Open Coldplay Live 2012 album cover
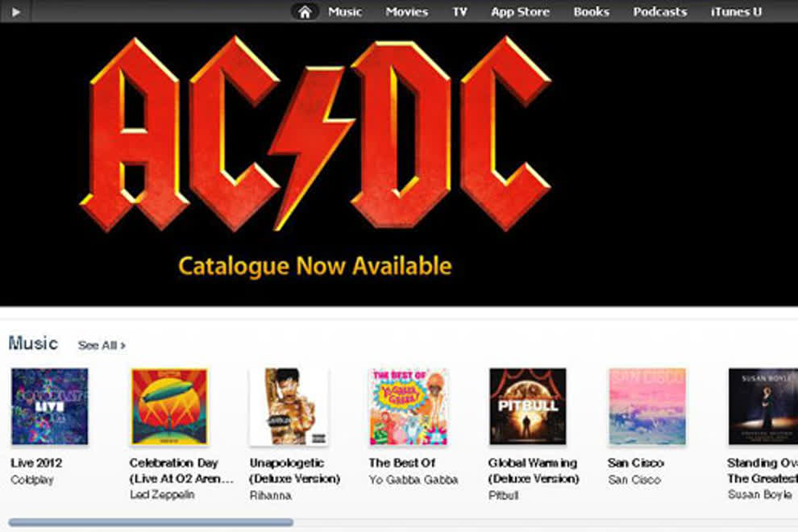 click(49, 406)
